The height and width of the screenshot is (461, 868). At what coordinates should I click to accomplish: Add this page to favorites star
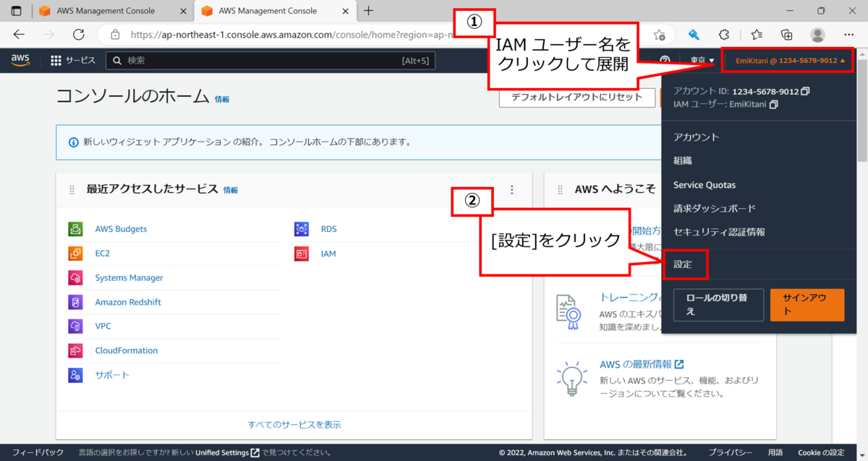659,35
